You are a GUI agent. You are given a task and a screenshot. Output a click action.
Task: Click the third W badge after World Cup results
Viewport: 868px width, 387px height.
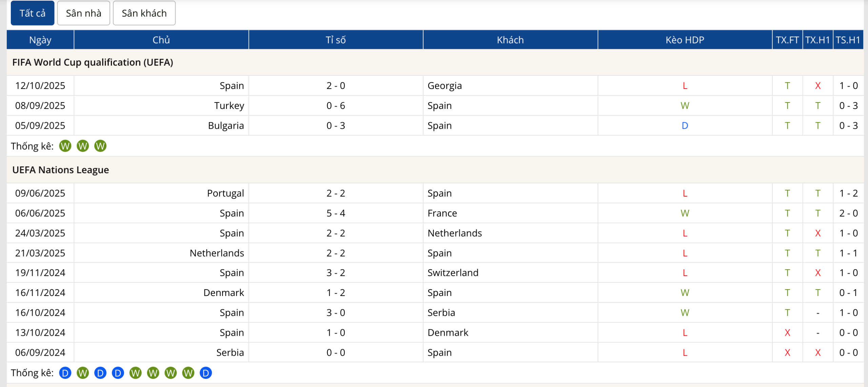100,146
